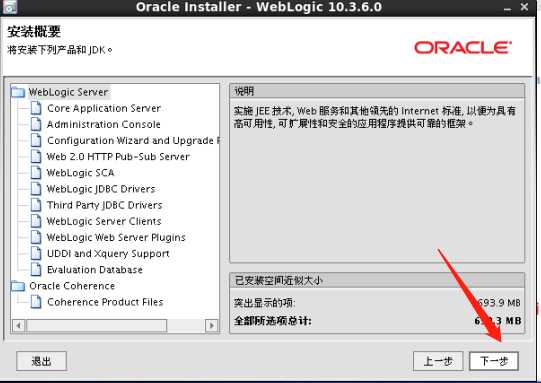541x383 pixels.
Task: Click the WebLogic Web Server Plugins icon
Action: click(x=36, y=237)
